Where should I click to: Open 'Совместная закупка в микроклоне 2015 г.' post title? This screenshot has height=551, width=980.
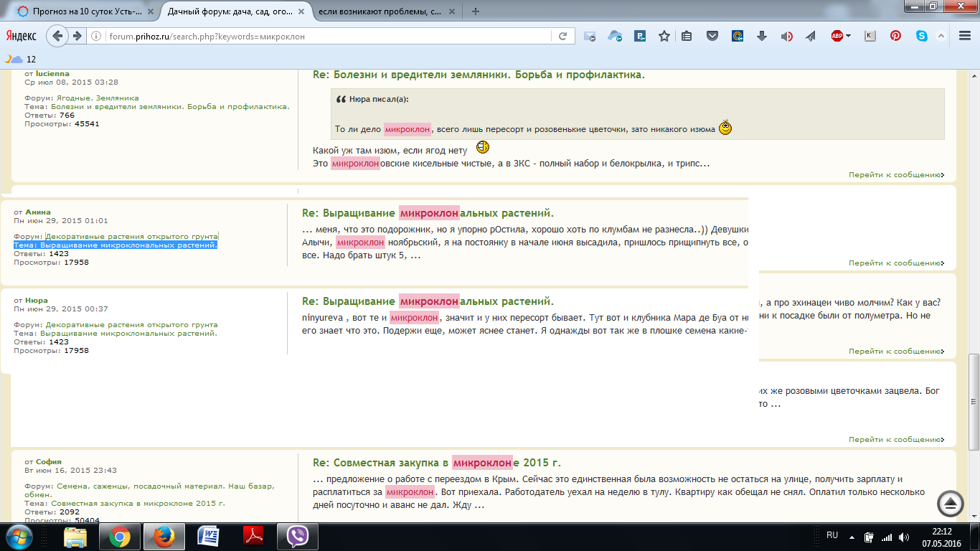(x=436, y=463)
